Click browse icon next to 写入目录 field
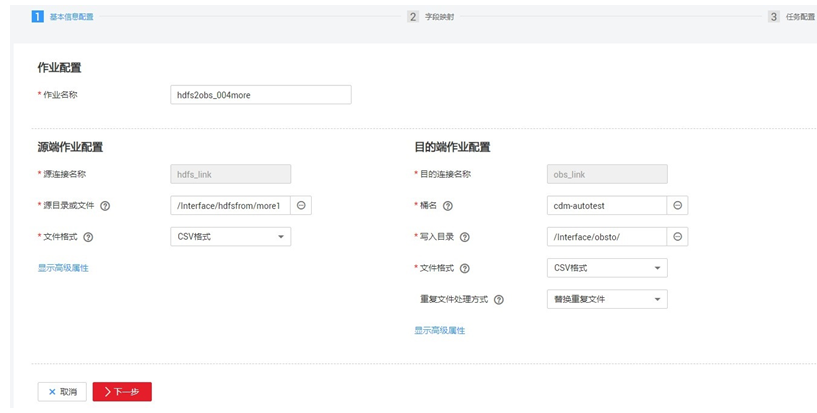The height and width of the screenshot is (413, 817). [677, 237]
